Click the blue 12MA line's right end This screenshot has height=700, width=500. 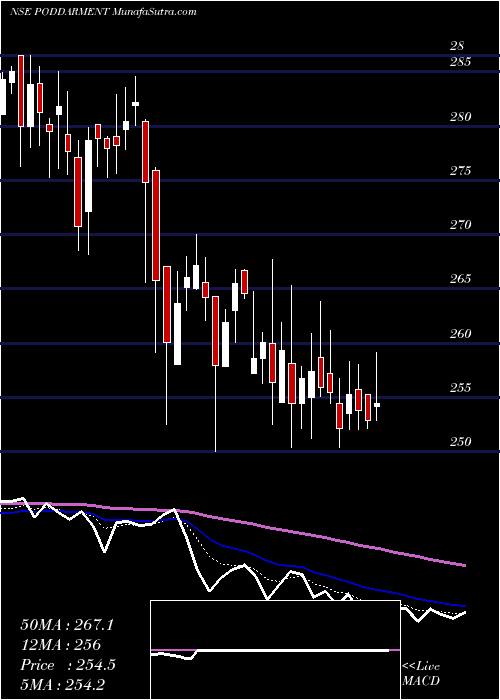point(464,606)
